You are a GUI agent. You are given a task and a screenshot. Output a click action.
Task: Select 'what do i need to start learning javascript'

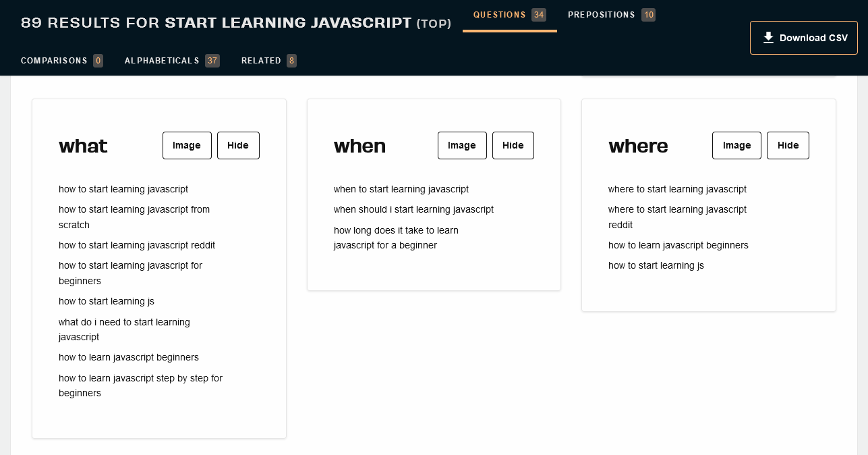coord(124,329)
